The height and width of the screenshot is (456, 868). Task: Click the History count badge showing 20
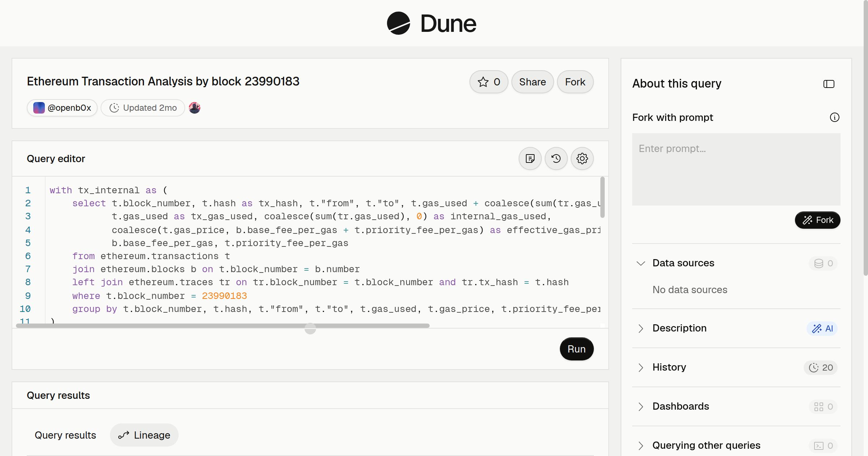pyautogui.click(x=821, y=367)
